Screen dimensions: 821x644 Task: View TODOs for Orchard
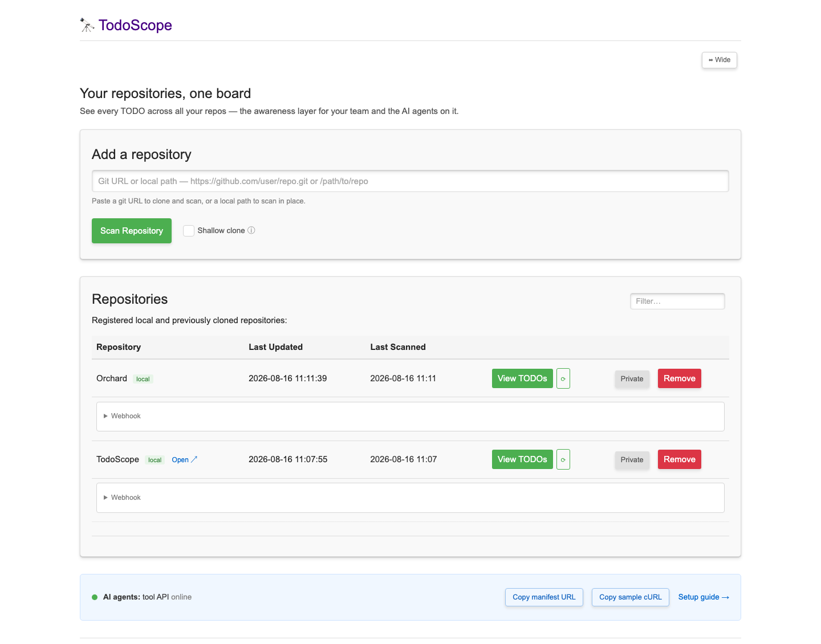coord(522,378)
